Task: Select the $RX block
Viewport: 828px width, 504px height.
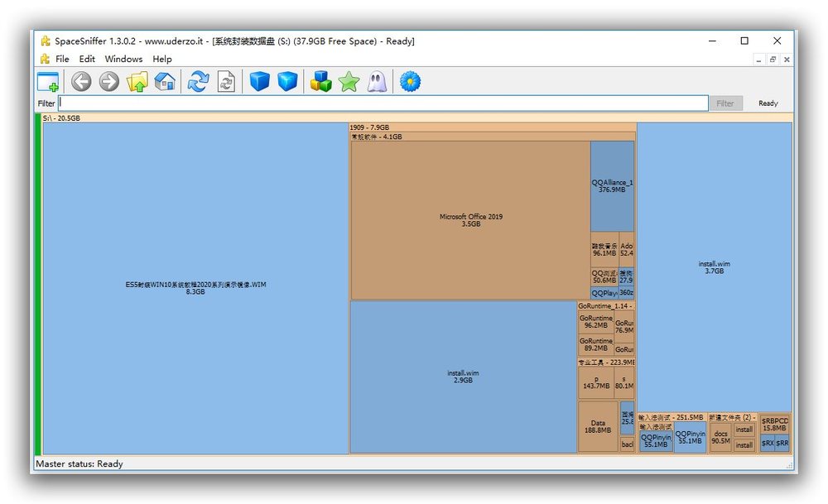Action: (768, 444)
